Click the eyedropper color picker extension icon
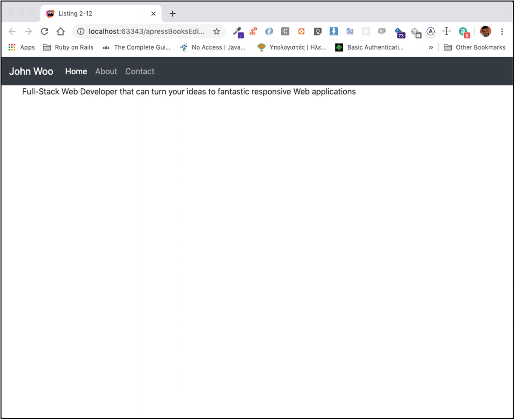The width and height of the screenshot is (515, 420). tap(238, 32)
